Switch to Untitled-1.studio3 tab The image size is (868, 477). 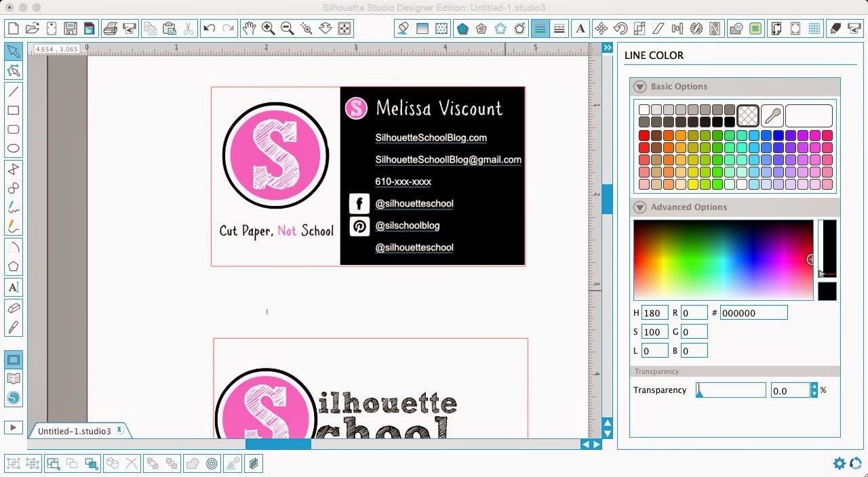(74, 431)
